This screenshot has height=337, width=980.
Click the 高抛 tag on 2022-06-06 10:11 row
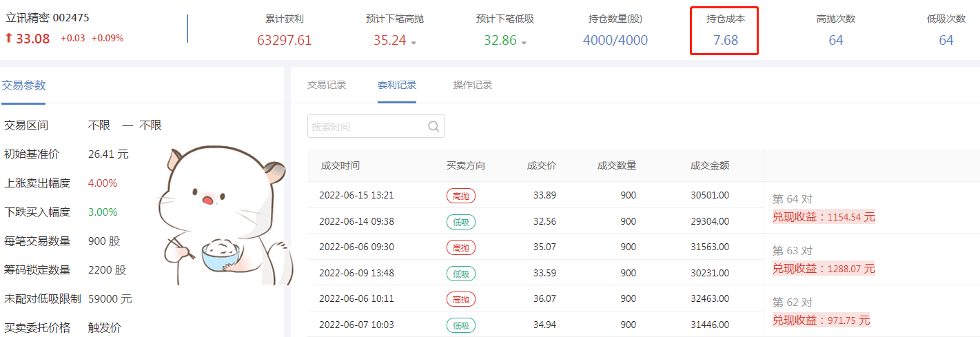(461, 299)
